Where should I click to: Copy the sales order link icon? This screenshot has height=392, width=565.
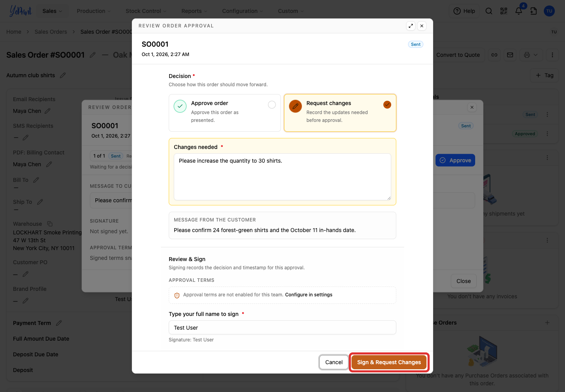point(494,55)
